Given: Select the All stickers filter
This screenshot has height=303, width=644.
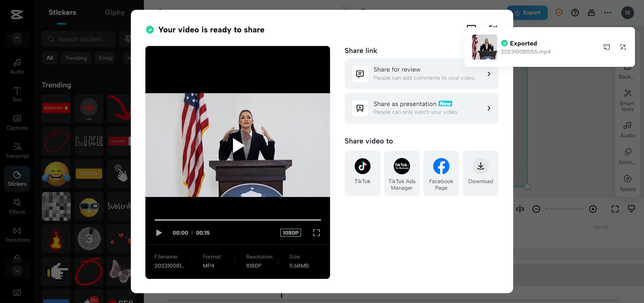Looking at the screenshot, I should (x=50, y=58).
